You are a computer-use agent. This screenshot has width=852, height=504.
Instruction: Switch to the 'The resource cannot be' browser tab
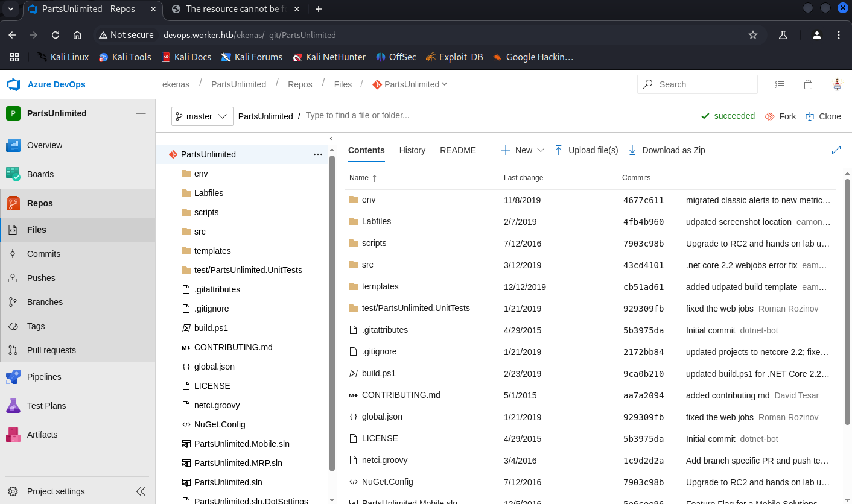236,9
